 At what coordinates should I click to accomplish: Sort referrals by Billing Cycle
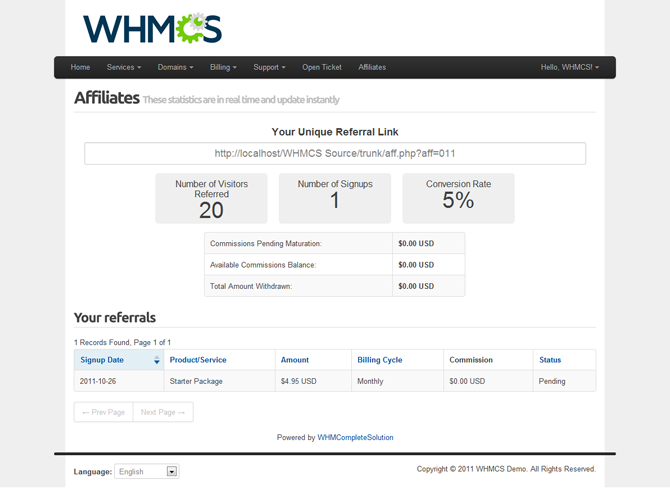[380, 360]
